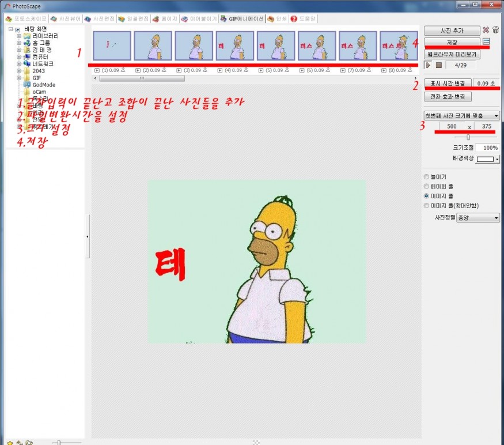Image resolution: width=504 pixels, height=445 pixels.
Task: Select frame thumbnail 6
Action: click(x=317, y=46)
